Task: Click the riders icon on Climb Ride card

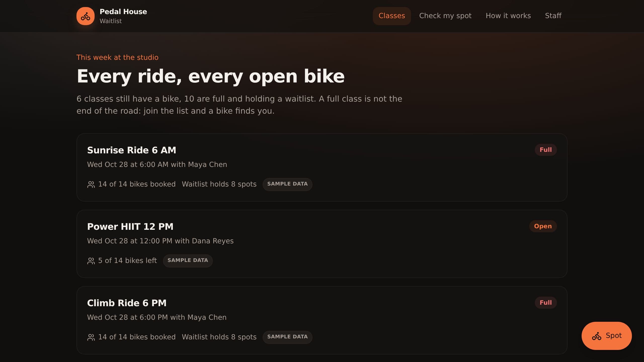Action: [91, 337]
